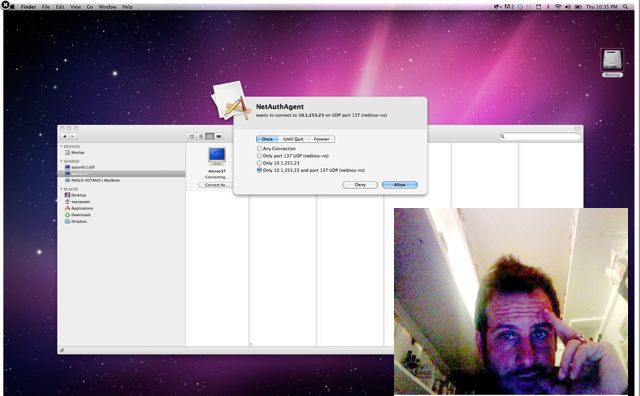This screenshot has height=396, width=640.
Task: Click the Finder forward navigation arrow
Action: pyautogui.click(x=73, y=136)
